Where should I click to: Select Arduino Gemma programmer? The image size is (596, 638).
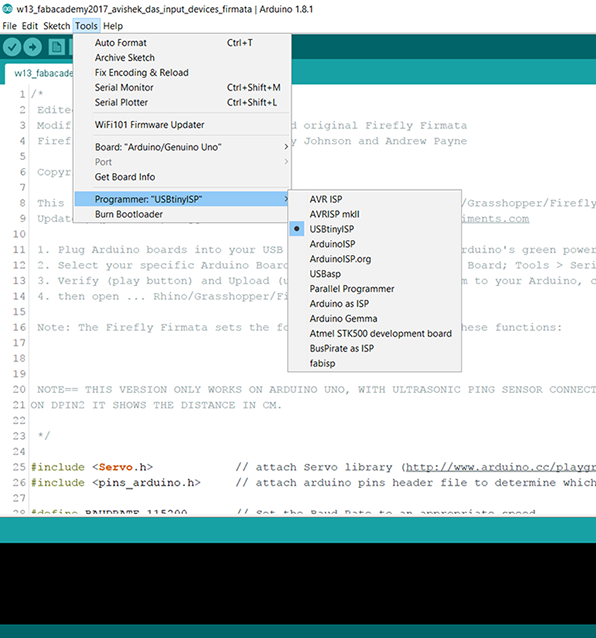[375, 319]
